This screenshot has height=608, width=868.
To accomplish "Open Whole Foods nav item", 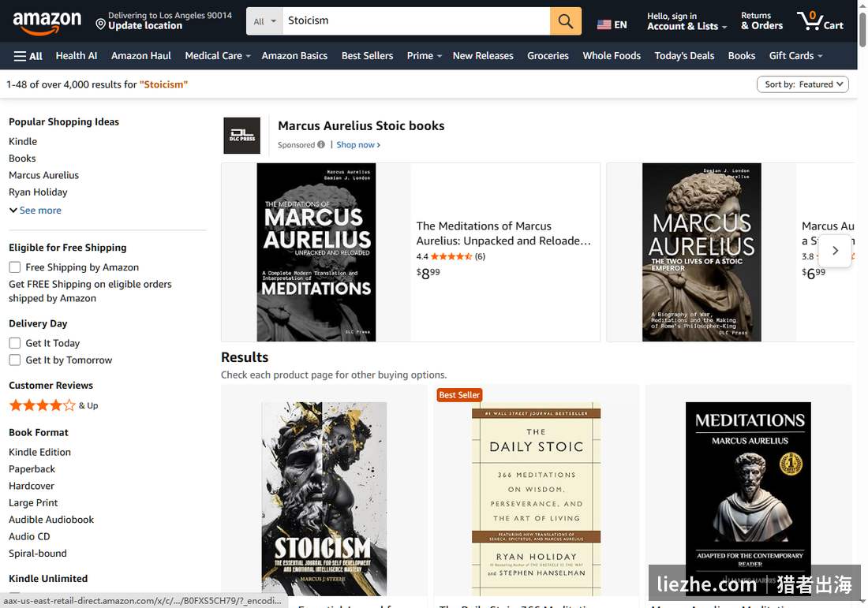I will coord(612,56).
